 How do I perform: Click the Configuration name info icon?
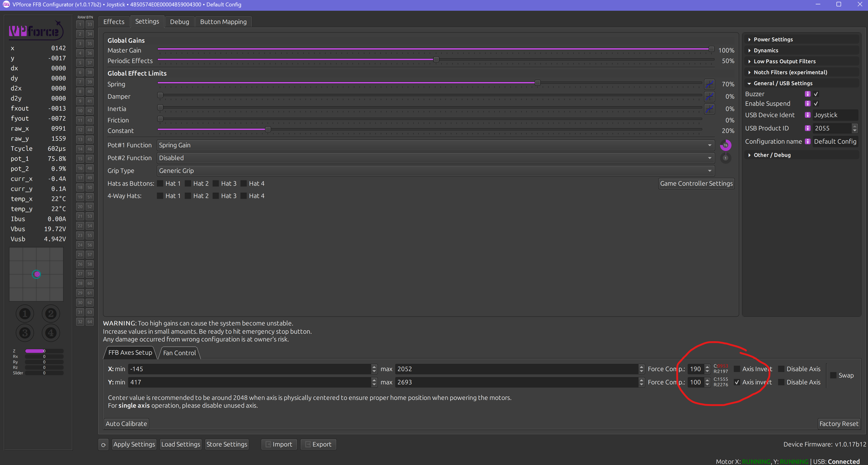[807, 142]
